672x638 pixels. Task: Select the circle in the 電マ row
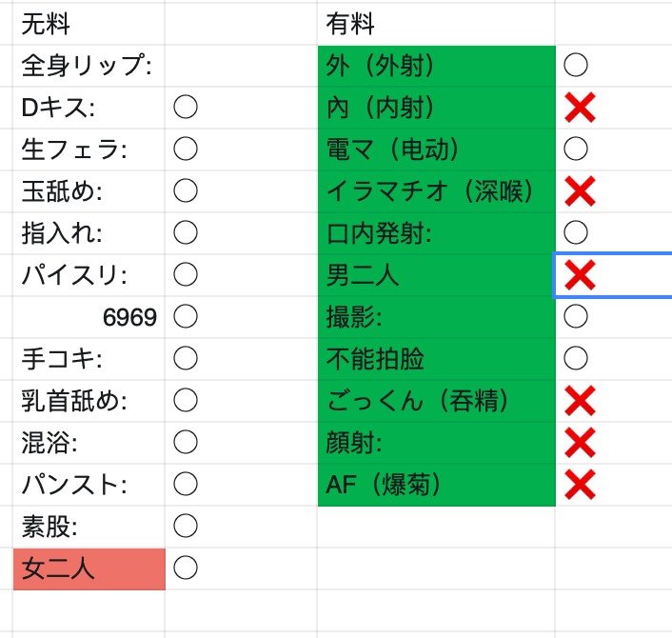576,149
